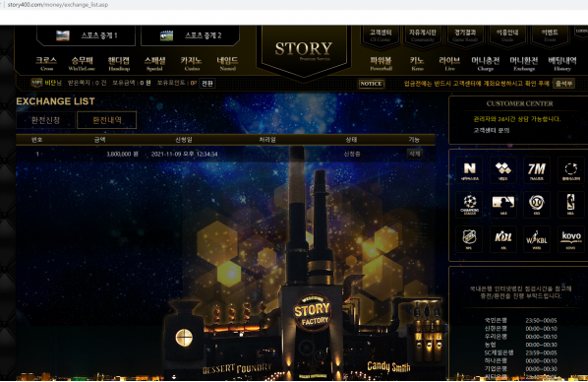Viewport: 588px width, 382px height.
Task: Click the 삭제 button in row 1
Action: pos(414,154)
